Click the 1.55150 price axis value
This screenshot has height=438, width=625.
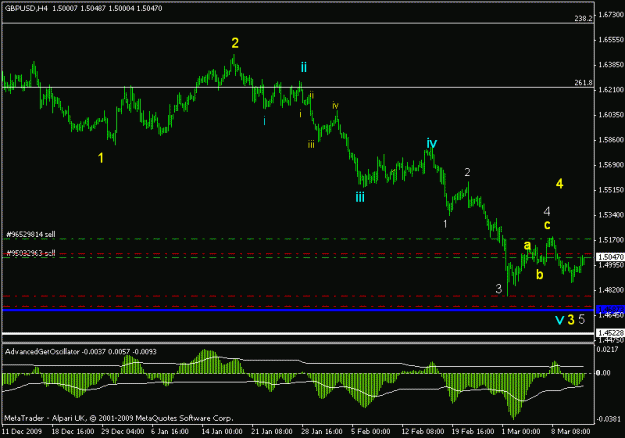coord(611,190)
